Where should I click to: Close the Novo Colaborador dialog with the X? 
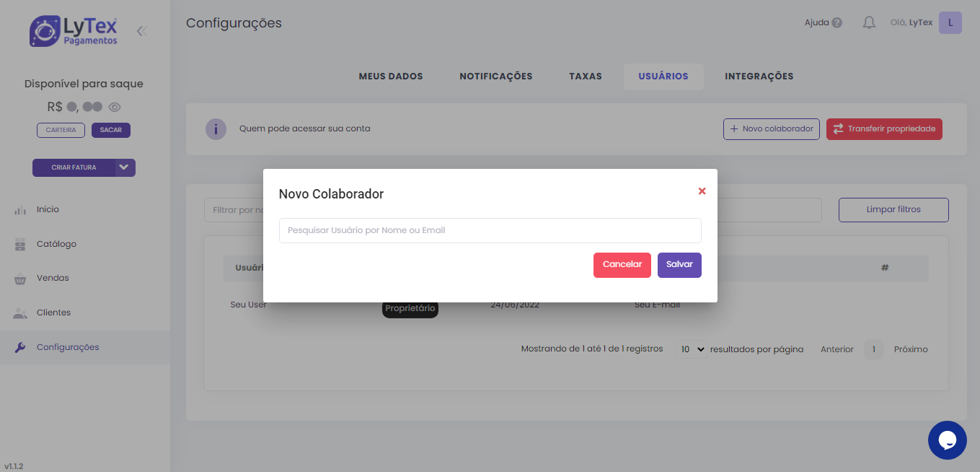(x=702, y=191)
